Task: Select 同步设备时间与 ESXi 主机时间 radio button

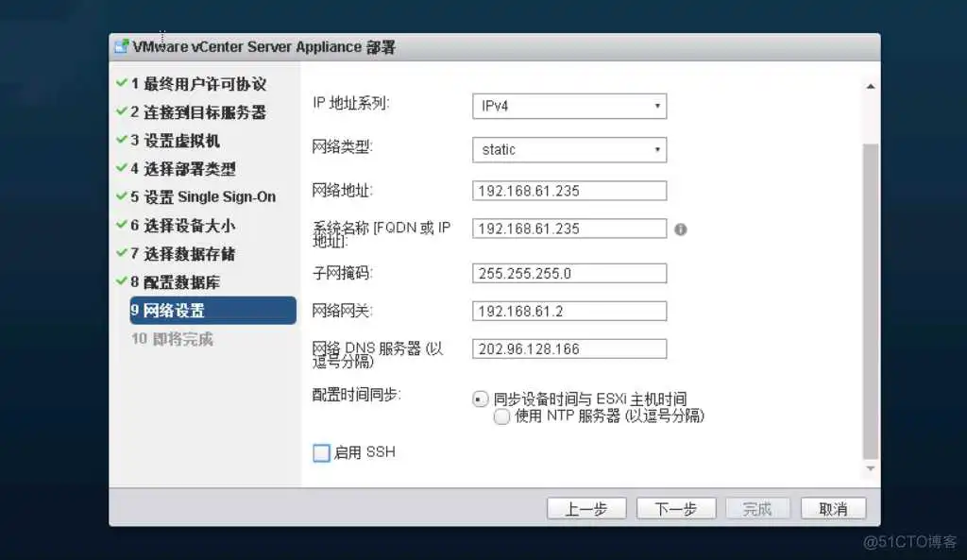Action: 481,399
